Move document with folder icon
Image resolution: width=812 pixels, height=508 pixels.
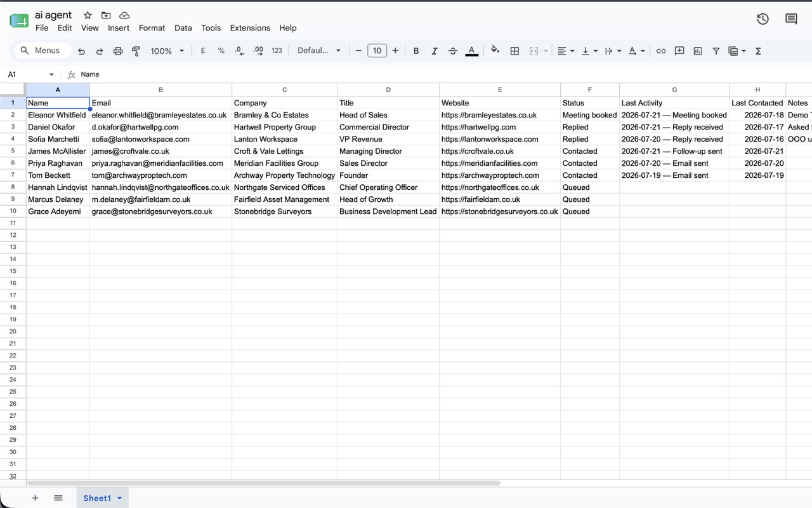coord(106,15)
